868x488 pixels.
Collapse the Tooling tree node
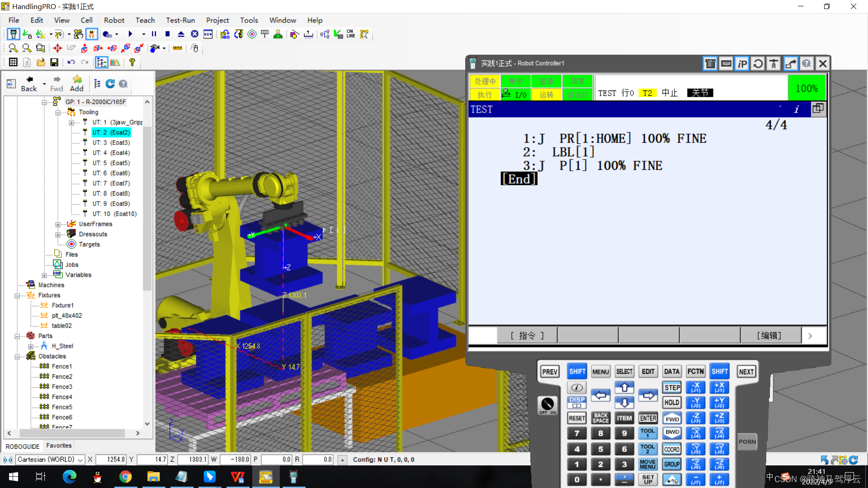tap(58, 113)
